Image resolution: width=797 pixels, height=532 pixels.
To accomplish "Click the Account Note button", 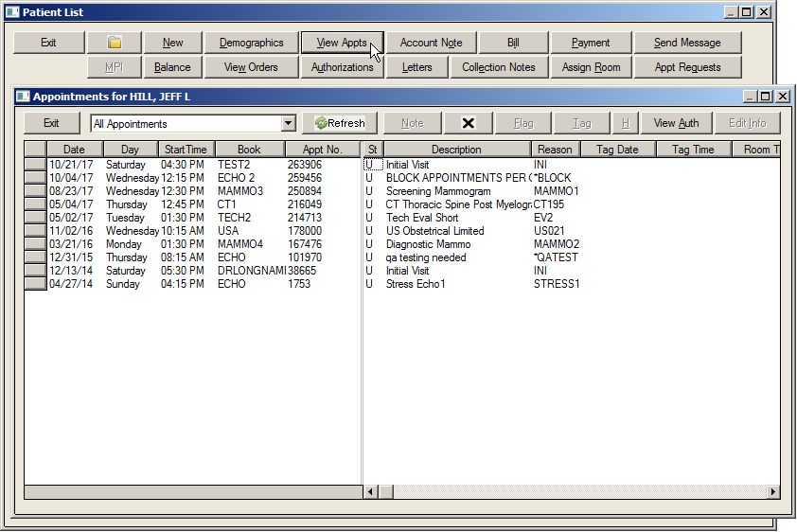I will [431, 43].
